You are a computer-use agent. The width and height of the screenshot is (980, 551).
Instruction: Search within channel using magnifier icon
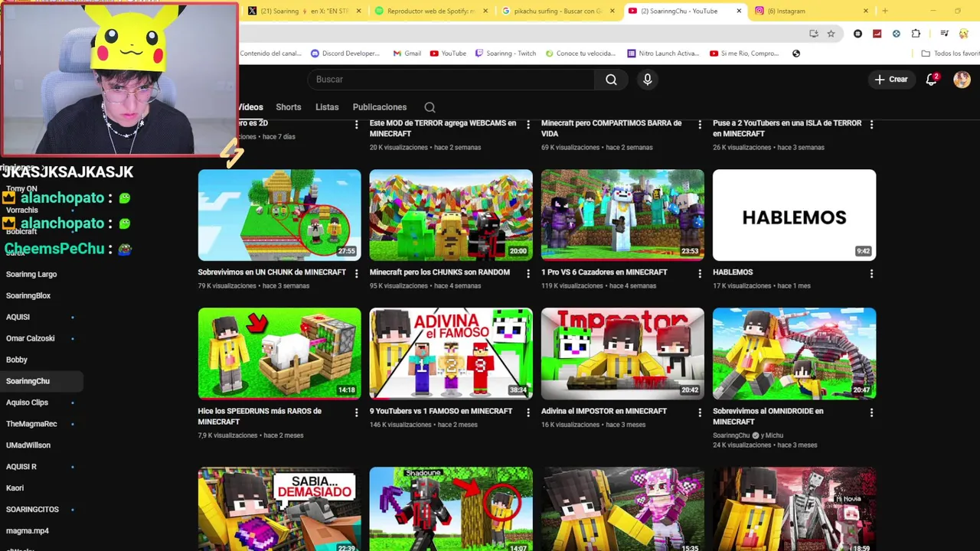(x=430, y=107)
